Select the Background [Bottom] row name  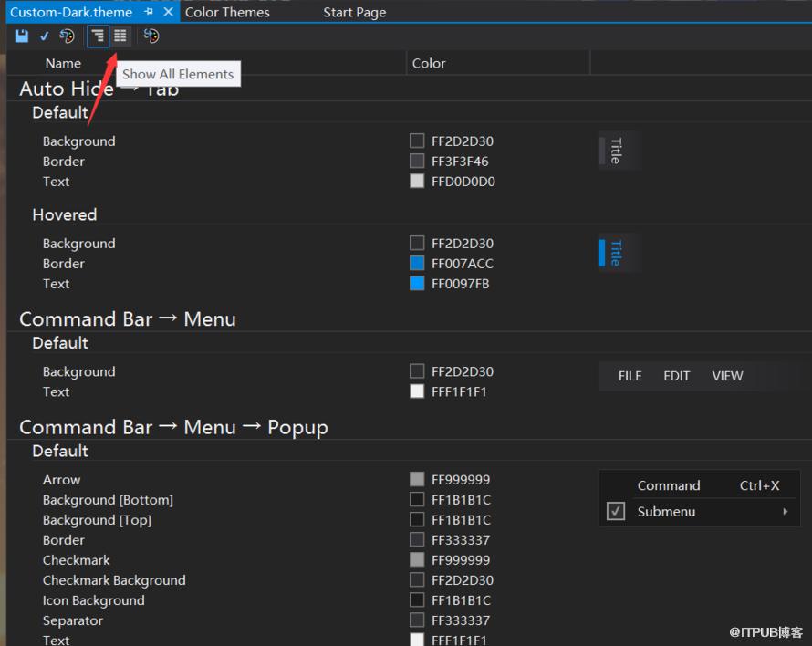[x=108, y=500]
